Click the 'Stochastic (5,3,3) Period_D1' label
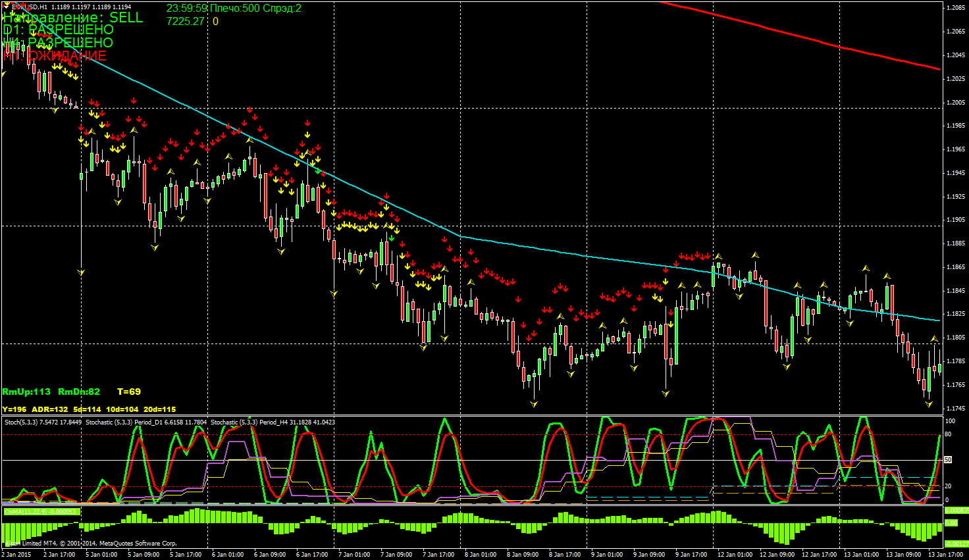 pyautogui.click(x=123, y=422)
